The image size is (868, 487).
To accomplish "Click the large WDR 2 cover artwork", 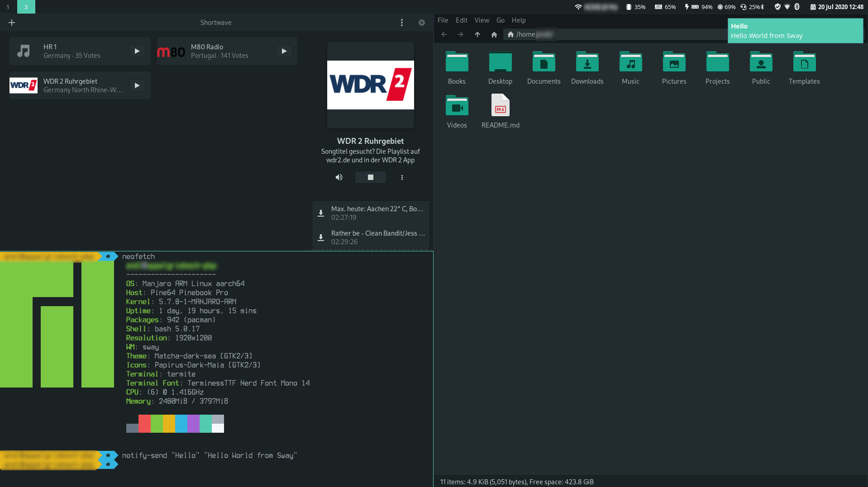I will tap(371, 85).
